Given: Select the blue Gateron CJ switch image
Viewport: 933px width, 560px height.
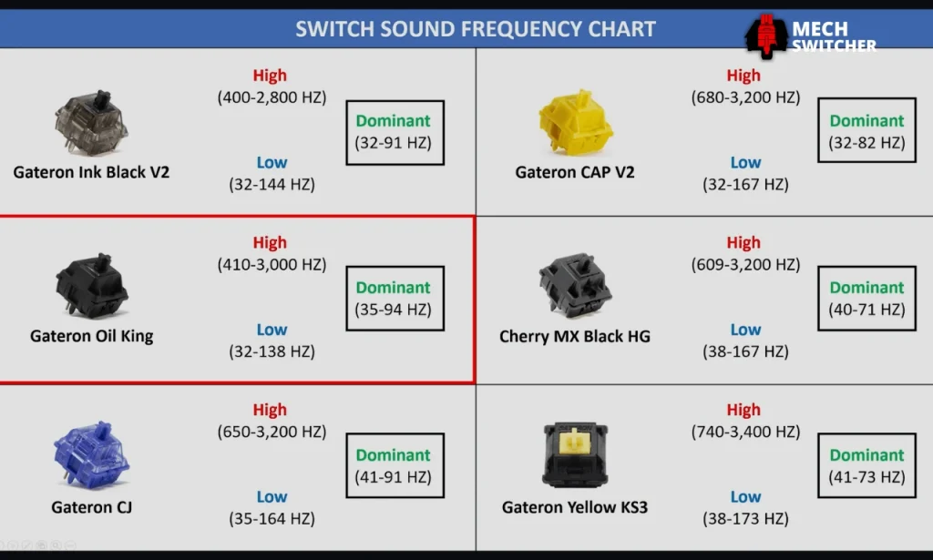Looking at the screenshot, I should click(x=91, y=455).
